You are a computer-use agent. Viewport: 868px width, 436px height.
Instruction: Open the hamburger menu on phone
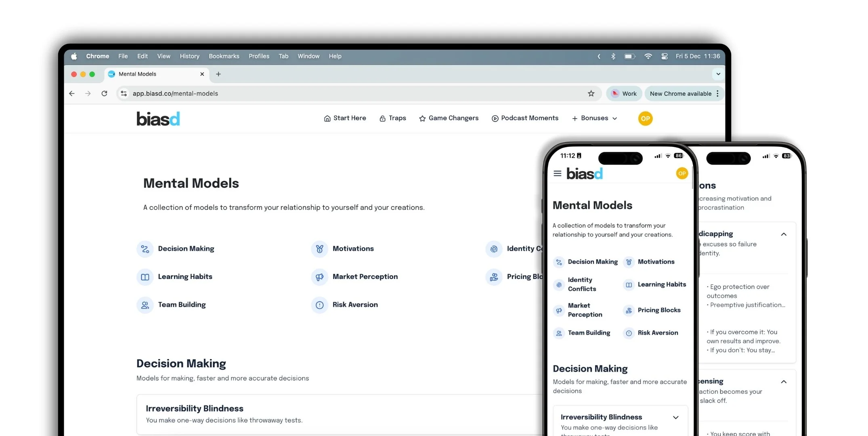[x=557, y=174]
